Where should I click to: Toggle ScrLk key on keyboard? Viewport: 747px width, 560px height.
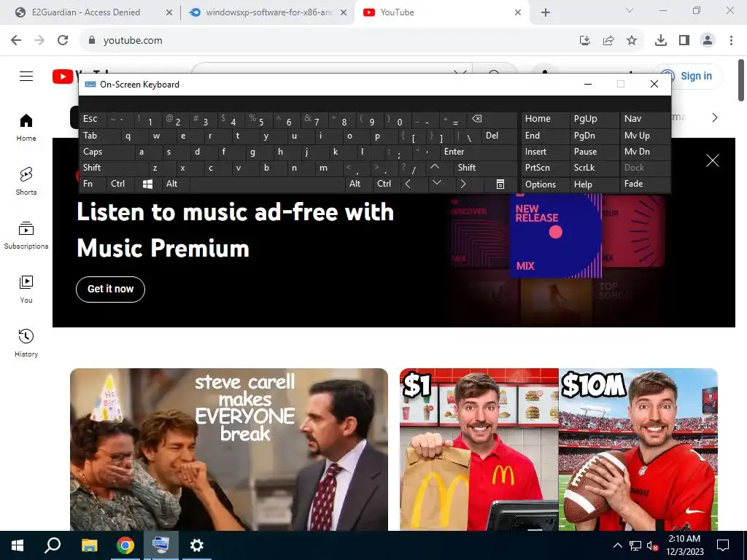(594, 168)
